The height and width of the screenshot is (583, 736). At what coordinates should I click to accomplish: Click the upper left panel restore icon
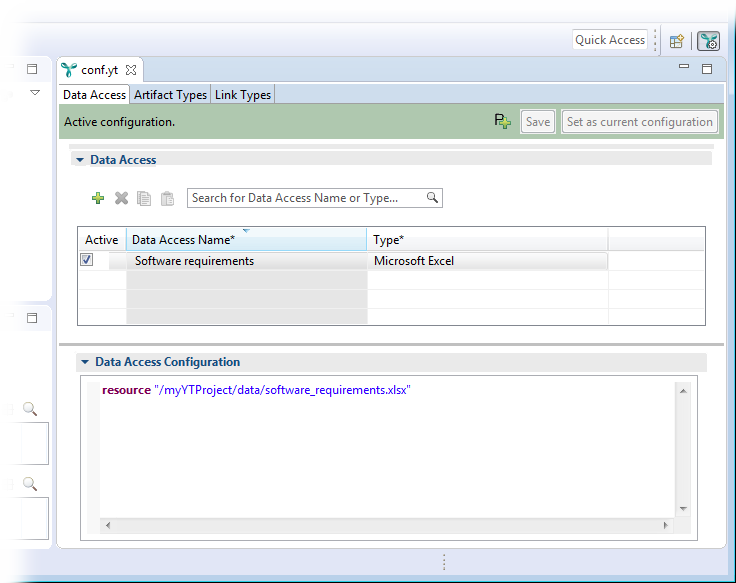pyautogui.click(x=32, y=69)
